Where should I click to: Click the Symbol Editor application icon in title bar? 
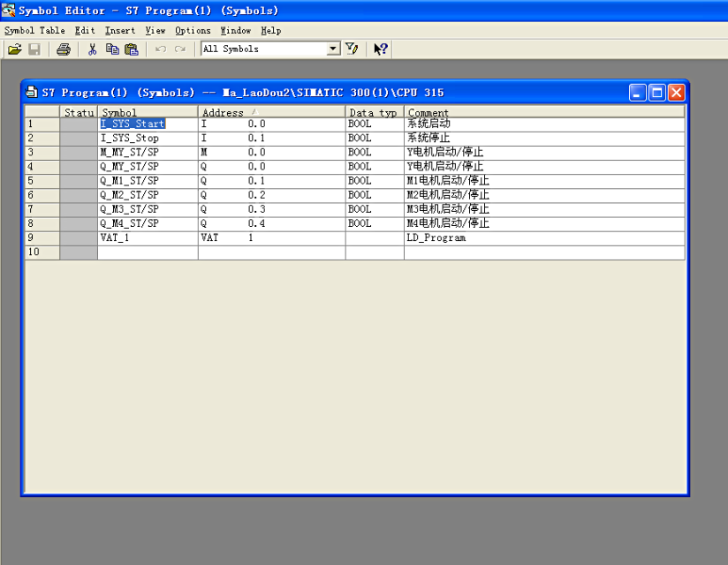click(8, 10)
